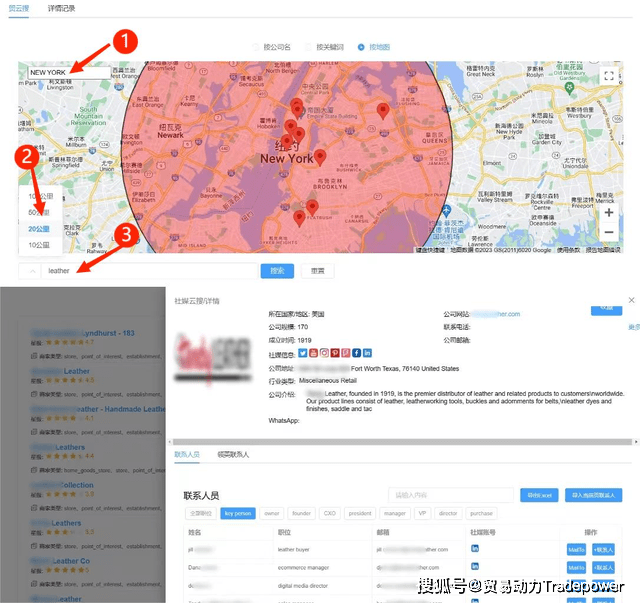This screenshot has width=640, height=603.
Task: Open the Twitter social media icon
Action: coord(302,353)
